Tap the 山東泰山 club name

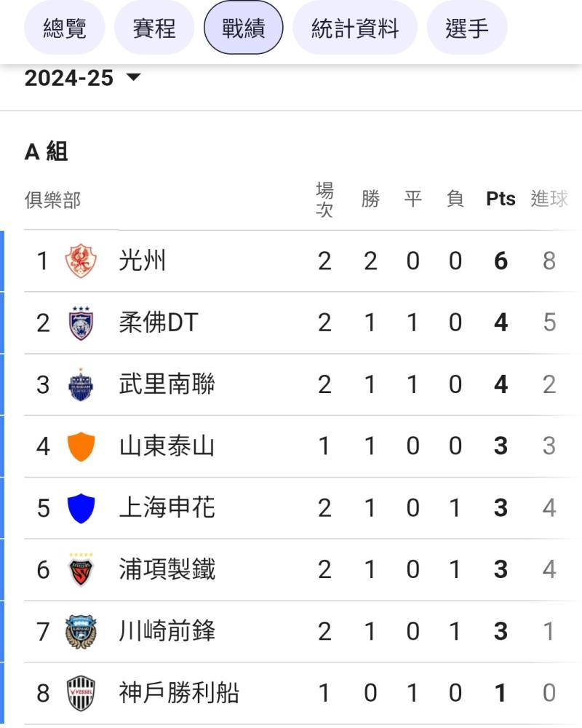[167, 446]
